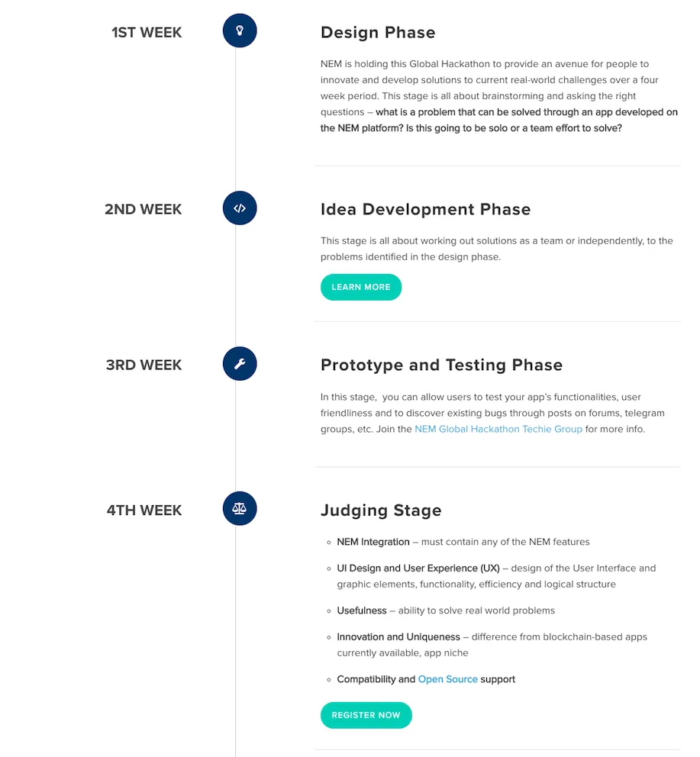700x757 pixels.
Task: Click the UI Design and User Experience criterion
Action: 418,569
